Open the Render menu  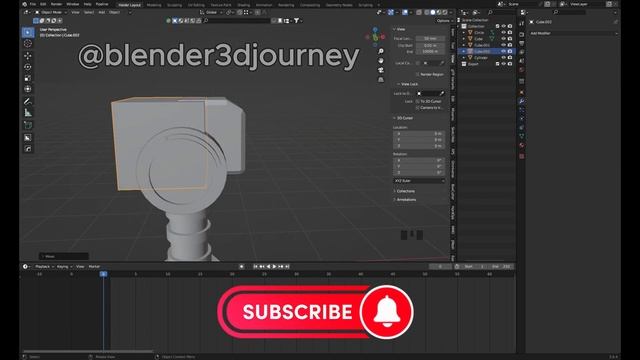(x=56, y=4)
